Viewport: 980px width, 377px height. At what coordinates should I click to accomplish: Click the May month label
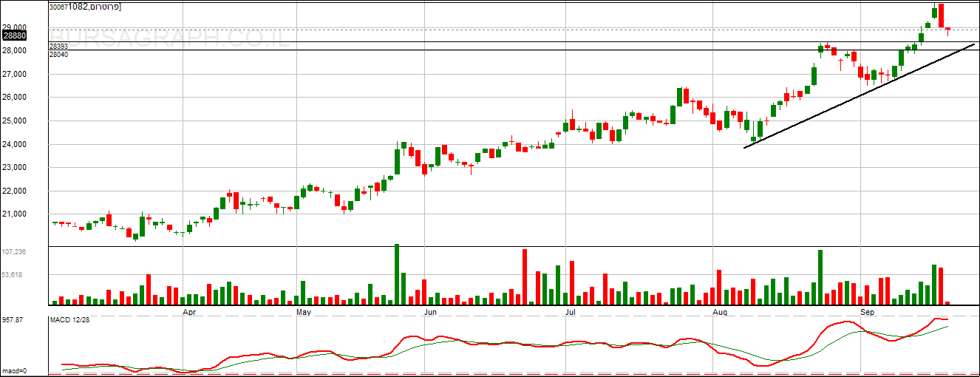304,313
